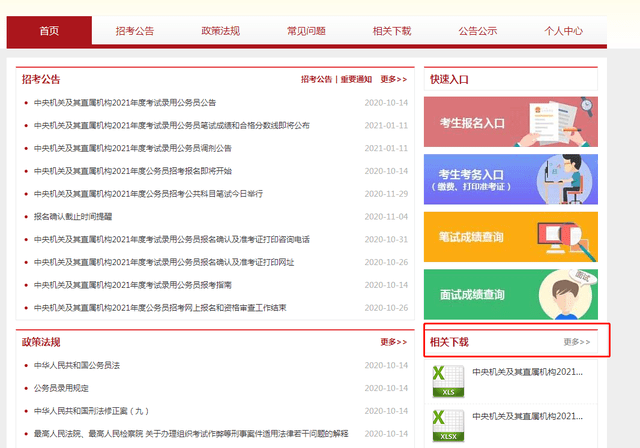
Task: Go to 个人中心 tab
Action: 563,31
